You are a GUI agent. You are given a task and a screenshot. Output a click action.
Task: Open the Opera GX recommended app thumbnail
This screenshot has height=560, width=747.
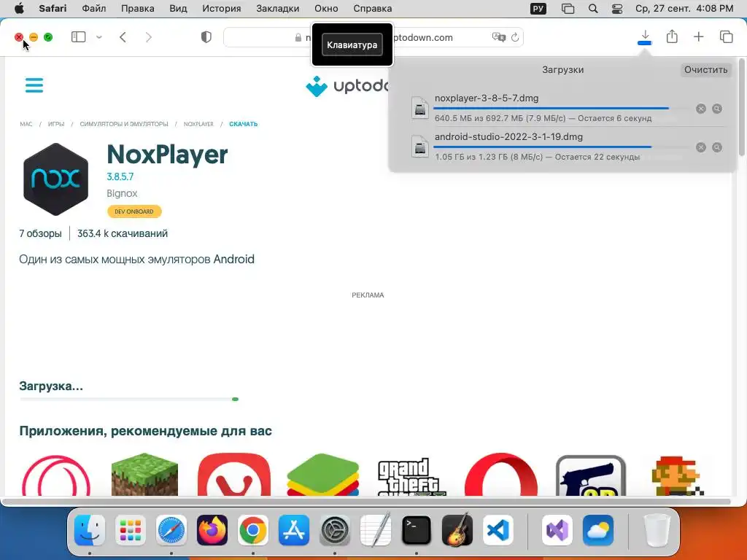55,475
